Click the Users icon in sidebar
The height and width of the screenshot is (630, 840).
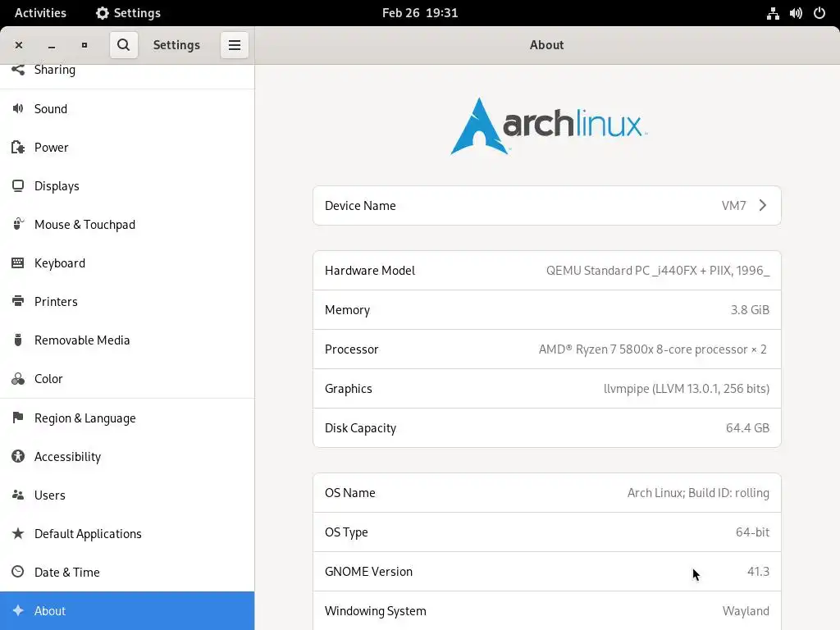[x=18, y=495]
